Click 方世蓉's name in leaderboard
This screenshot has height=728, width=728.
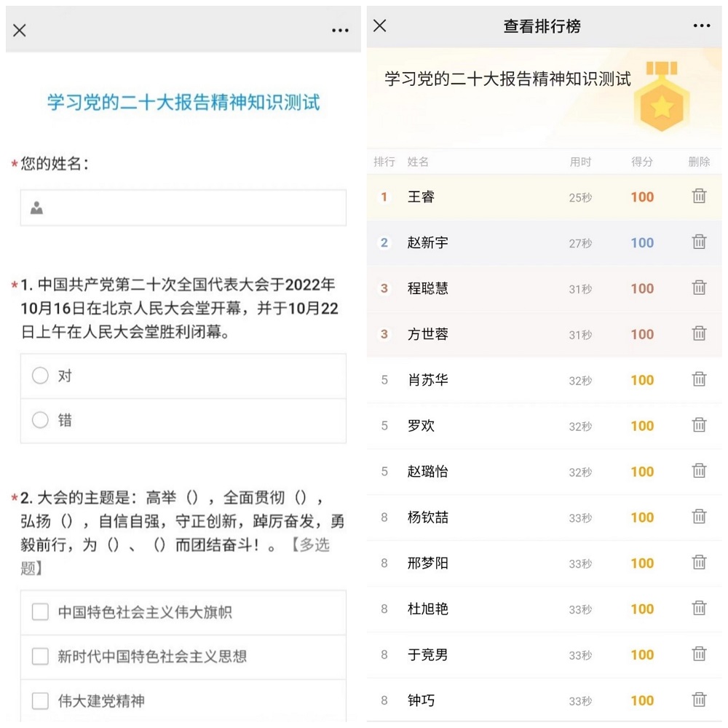[428, 334]
